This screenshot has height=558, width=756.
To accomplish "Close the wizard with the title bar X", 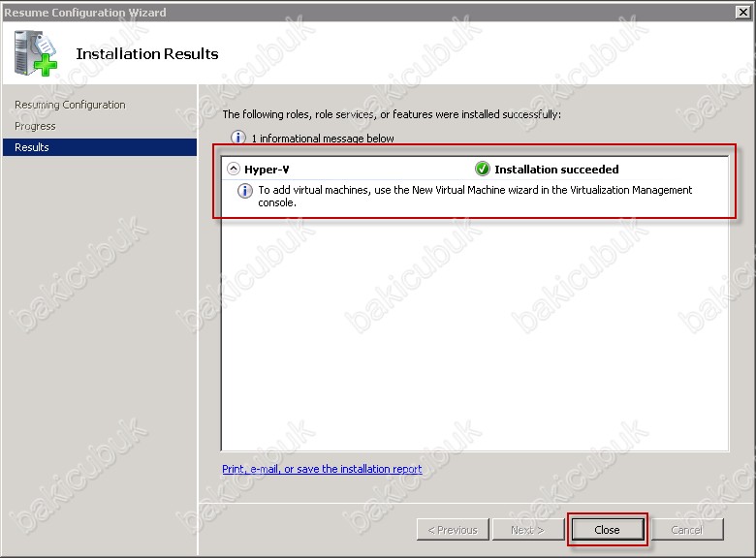I will (x=743, y=12).
